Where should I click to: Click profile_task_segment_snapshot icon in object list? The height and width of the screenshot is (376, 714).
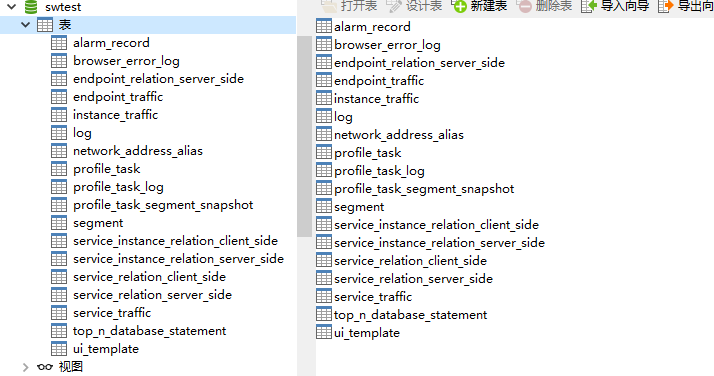coord(324,188)
